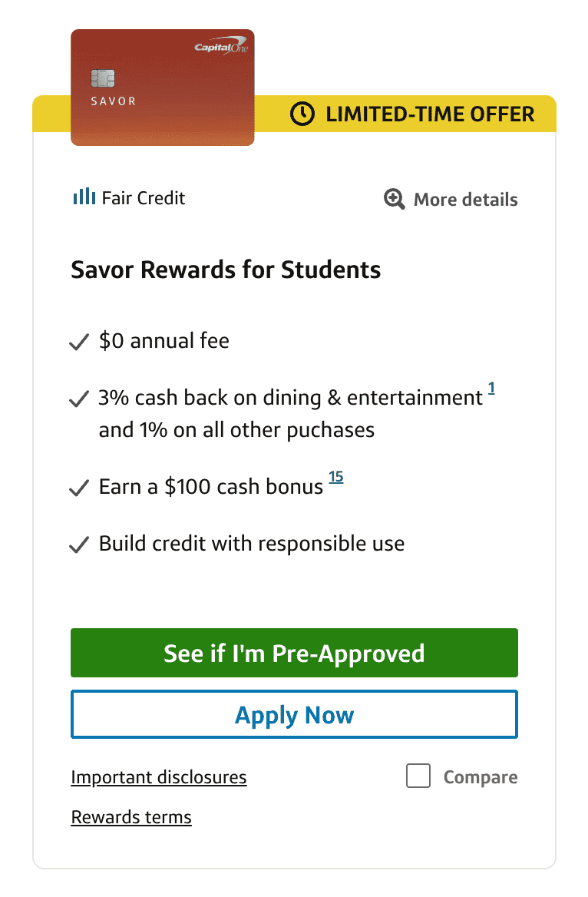Image resolution: width=588 pixels, height=897 pixels.
Task: Click the Capital One logo on card
Action: (221, 48)
